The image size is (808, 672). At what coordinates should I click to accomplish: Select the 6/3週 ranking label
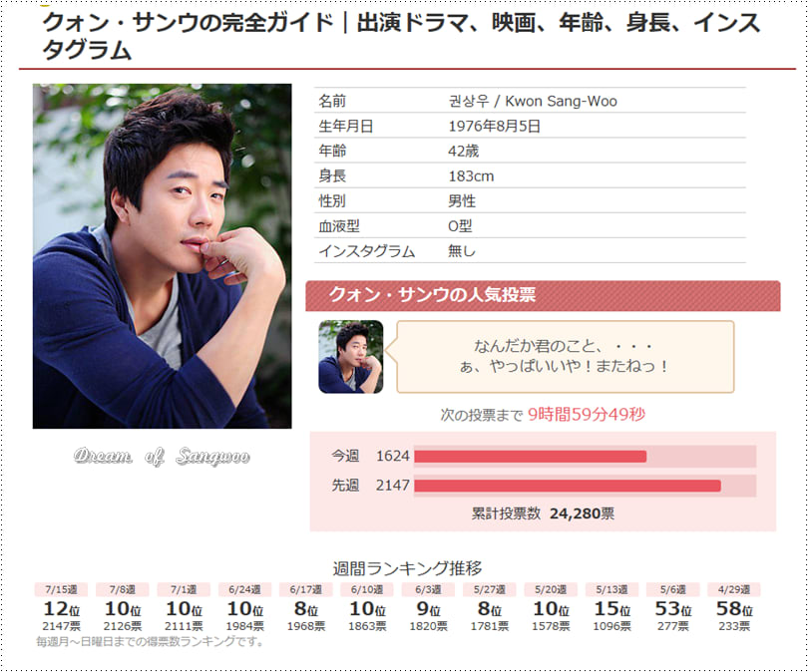(x=428, y=589)
